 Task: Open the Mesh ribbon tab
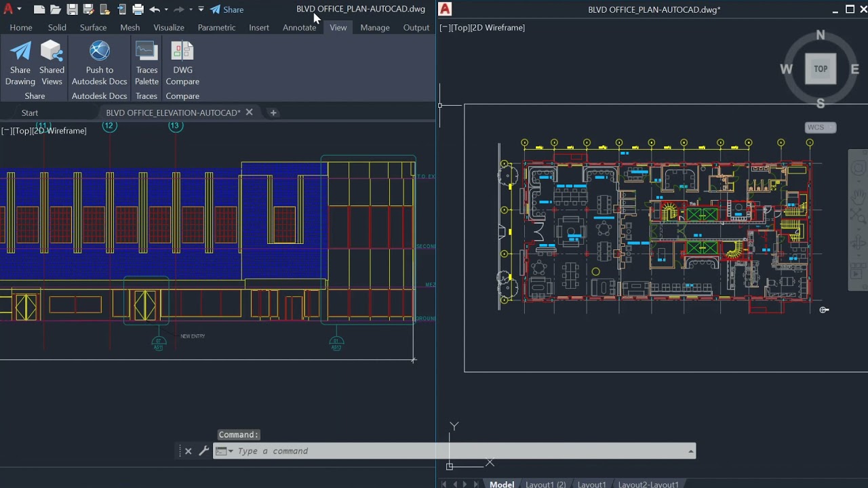(130, 28)
